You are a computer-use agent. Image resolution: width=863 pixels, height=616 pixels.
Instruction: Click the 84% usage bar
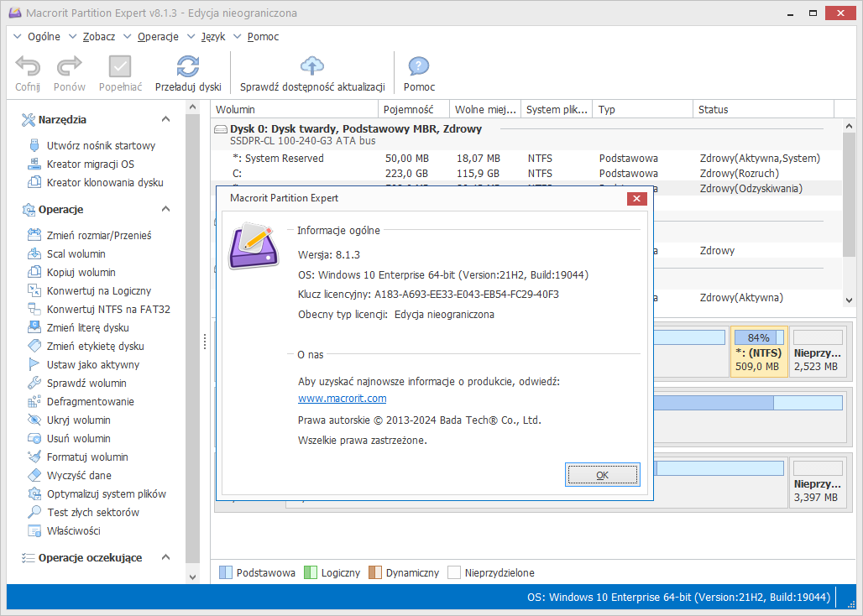[758, 337]
